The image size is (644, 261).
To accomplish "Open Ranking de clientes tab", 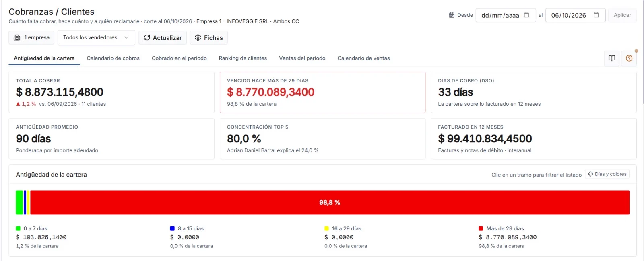I will click(x=243, y=58).
